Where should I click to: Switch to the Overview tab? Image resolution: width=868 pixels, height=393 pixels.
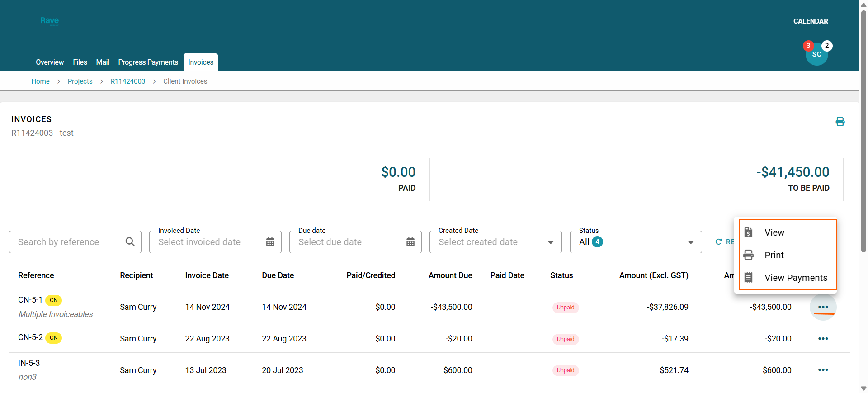pyautogui.click(x=50, y=62)
